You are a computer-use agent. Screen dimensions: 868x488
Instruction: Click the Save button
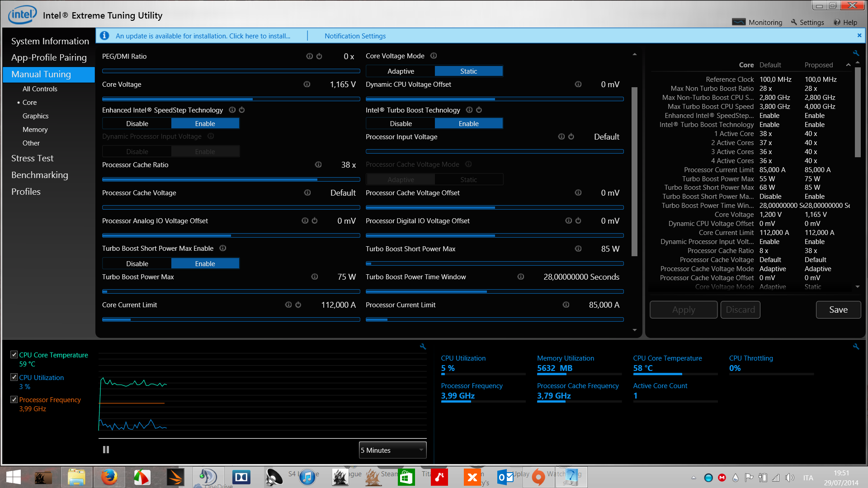tap(838, 310)
